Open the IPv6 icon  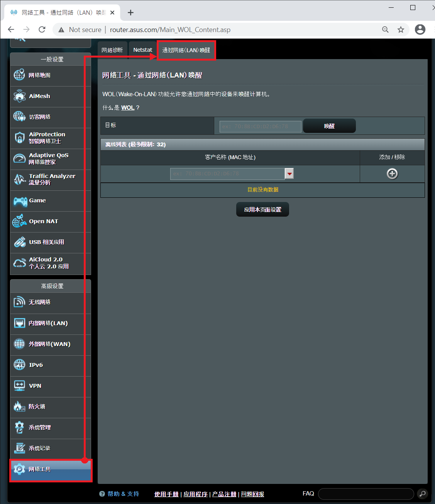coord(19,365)
